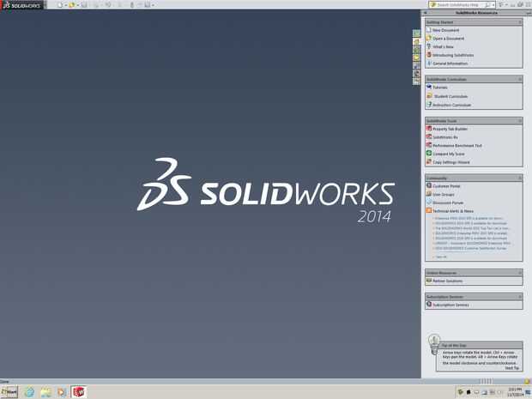Click the status bar icon at right end
Image resolution: width=532 pixels, height=399 pixels.
click(527, 381)
